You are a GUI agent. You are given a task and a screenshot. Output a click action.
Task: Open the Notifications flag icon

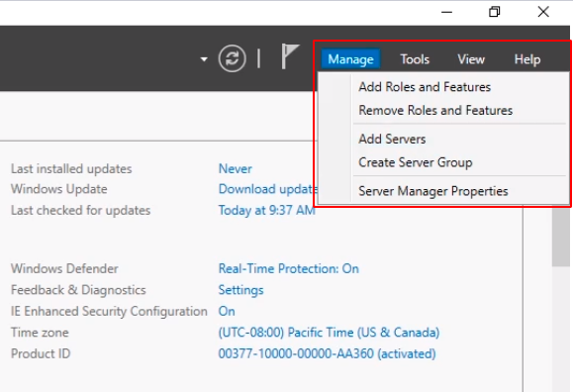290,56
